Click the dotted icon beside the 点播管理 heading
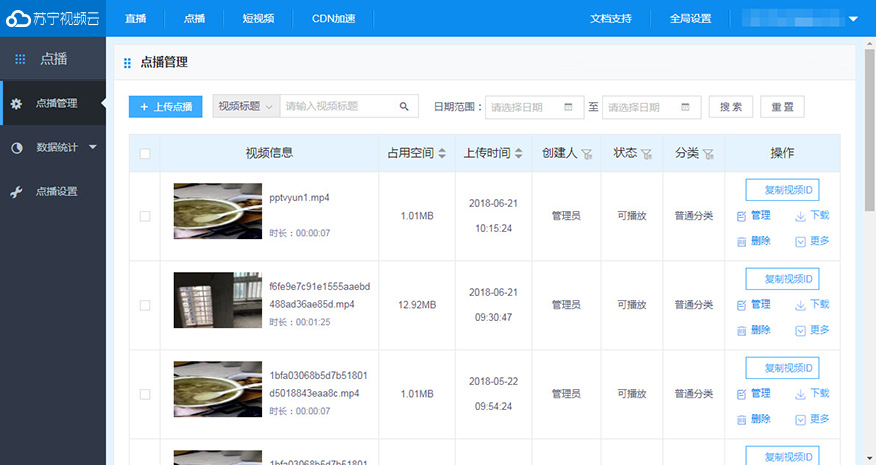Screen dimensions: 876x465 click(x=127, y=63)
